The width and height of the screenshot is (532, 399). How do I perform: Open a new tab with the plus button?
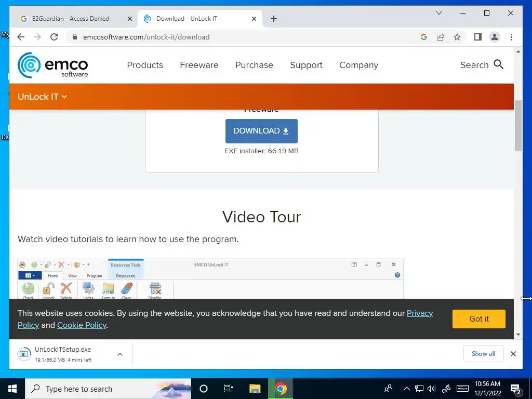pyautogui.click(x=274, y=19)
